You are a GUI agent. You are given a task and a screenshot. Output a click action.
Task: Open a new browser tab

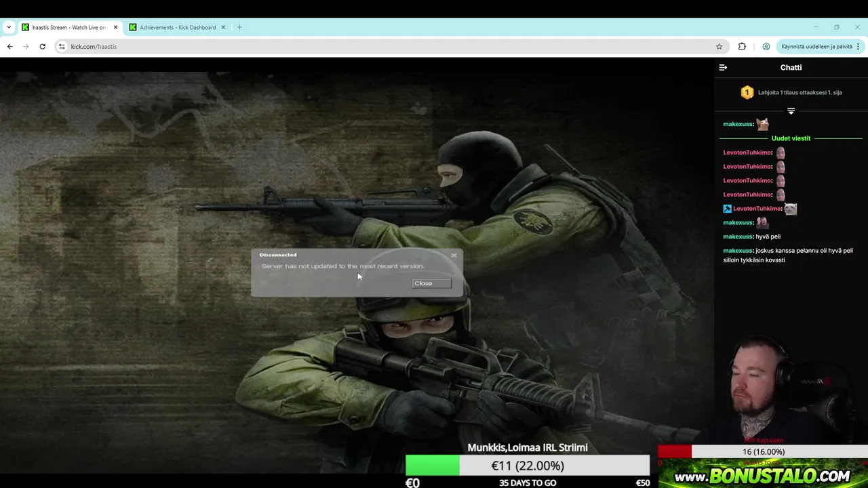(x=239, y=27)
